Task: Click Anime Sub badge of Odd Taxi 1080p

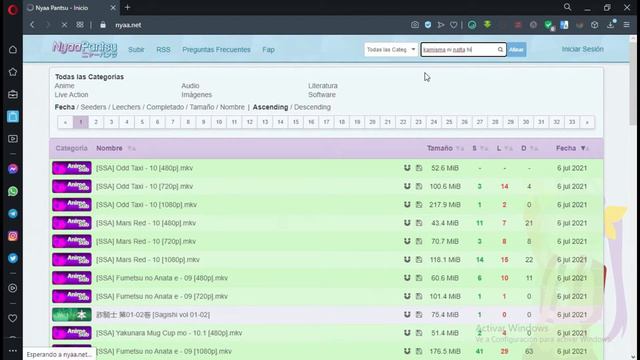Action: click(x=71, y=204)
